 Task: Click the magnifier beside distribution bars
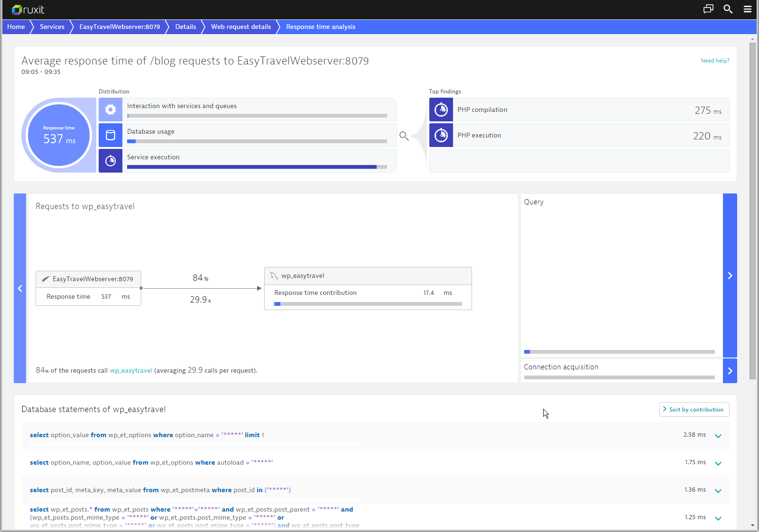(404, 136)
